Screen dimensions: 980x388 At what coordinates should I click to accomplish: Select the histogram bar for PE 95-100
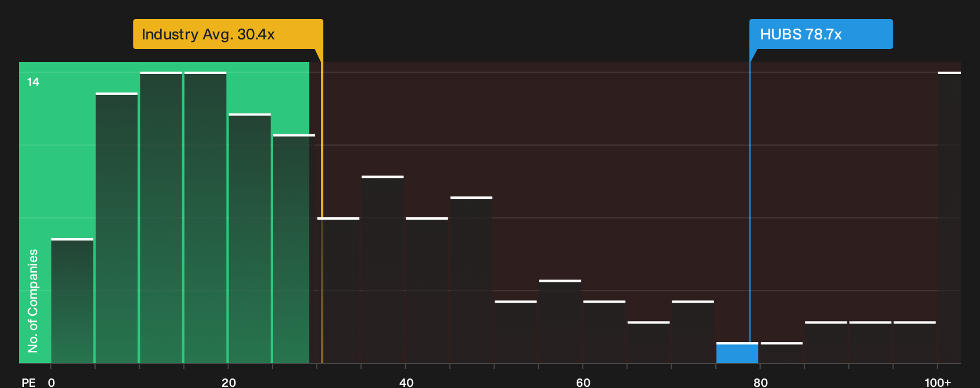tap(915, 342)
